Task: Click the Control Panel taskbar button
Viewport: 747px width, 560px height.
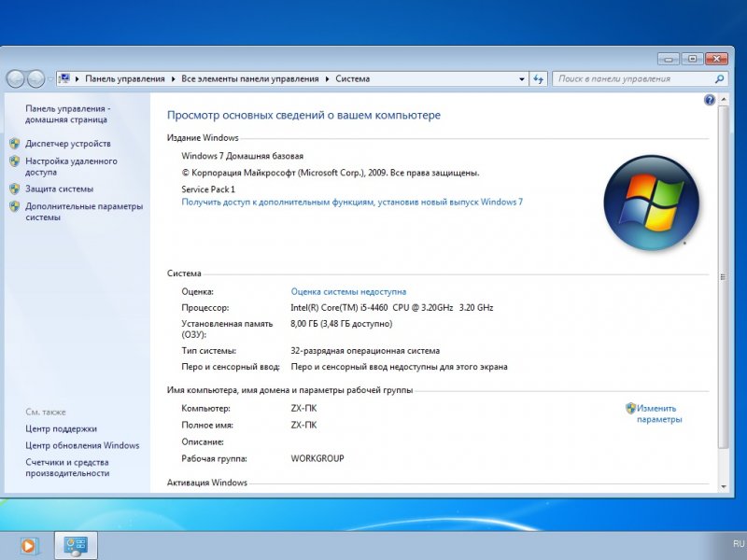Action: tap(76, 546)
